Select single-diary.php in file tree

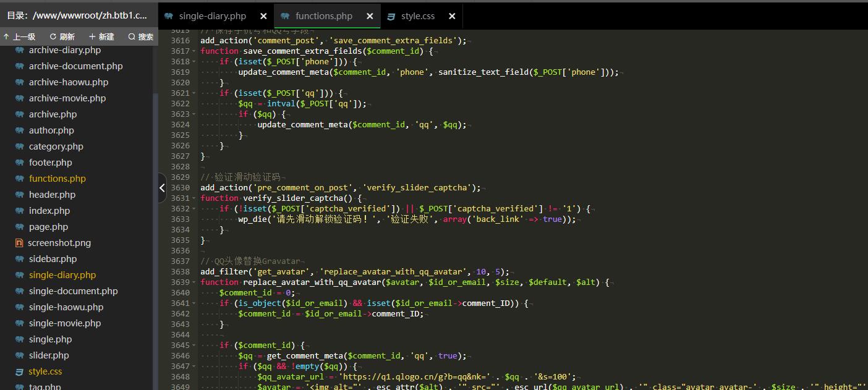click(x=62, y=275)
